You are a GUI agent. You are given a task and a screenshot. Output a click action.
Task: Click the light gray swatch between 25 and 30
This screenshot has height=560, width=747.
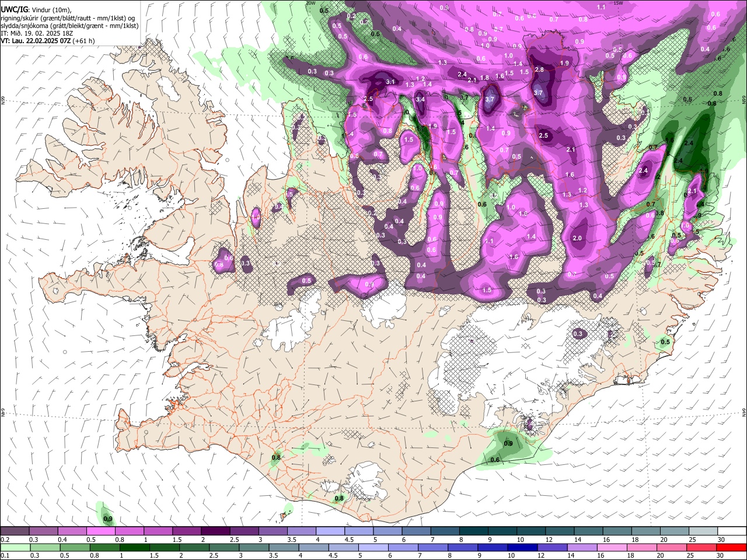coord(703,531)
